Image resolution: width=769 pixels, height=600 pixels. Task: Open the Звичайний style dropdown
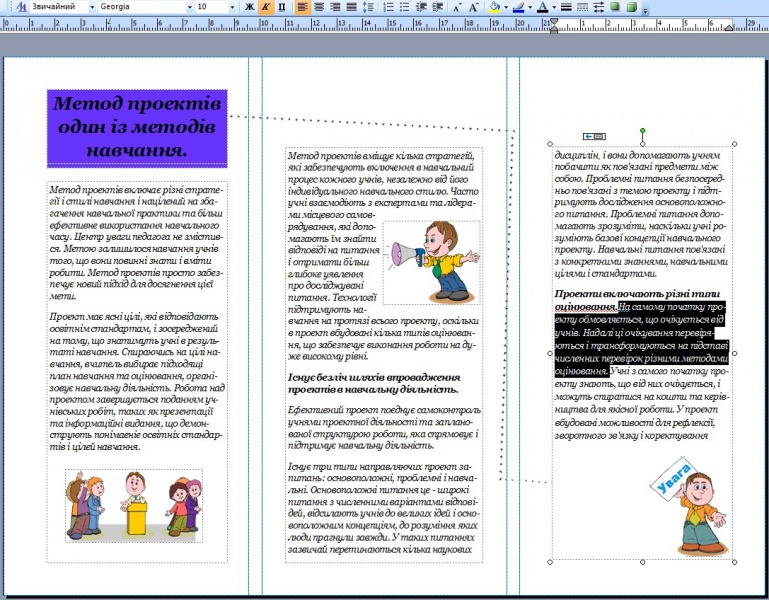point(92,7)
